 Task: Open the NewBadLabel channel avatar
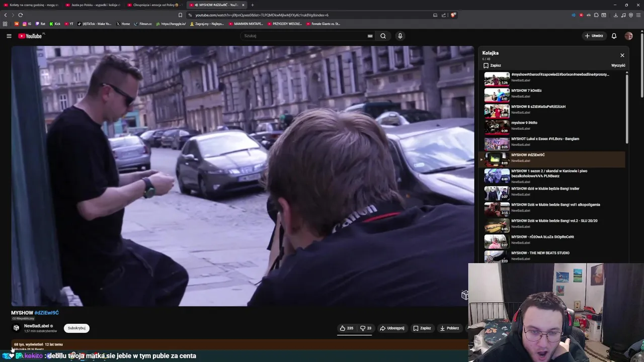pos(16,328)
